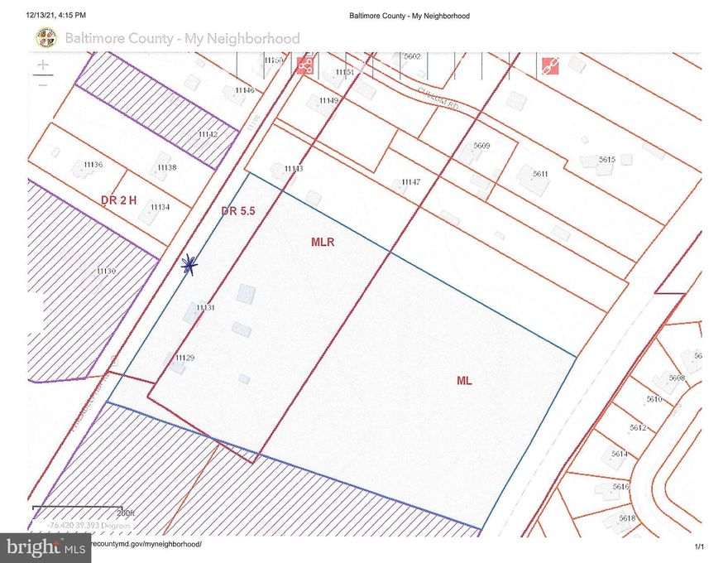This screenshot has height=563, width=728.
Task: Select the DR 5.5 zoning label
Action: [237, 211]
